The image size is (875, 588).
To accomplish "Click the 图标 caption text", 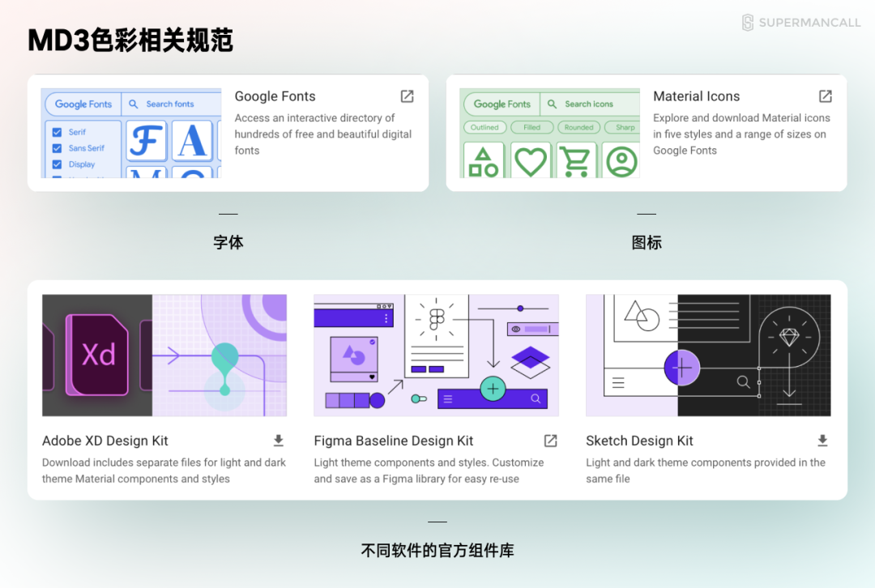I will pos(647,243).
